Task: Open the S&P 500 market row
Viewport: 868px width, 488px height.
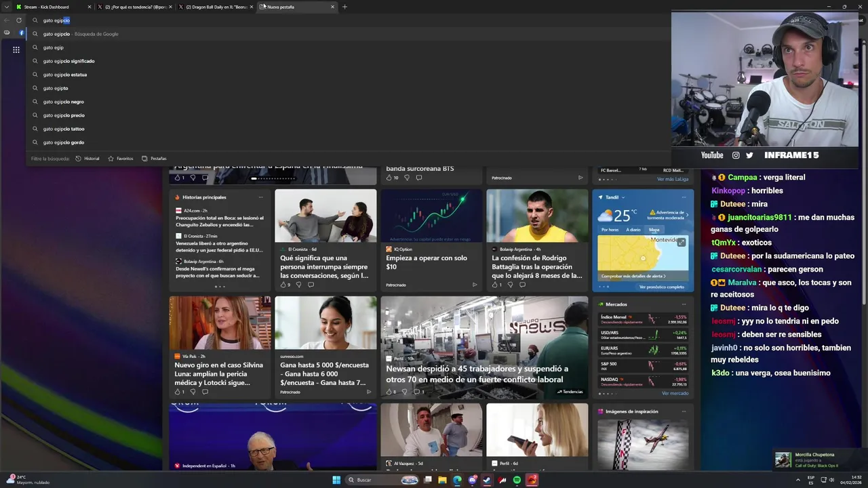Action: pos(643,366)
